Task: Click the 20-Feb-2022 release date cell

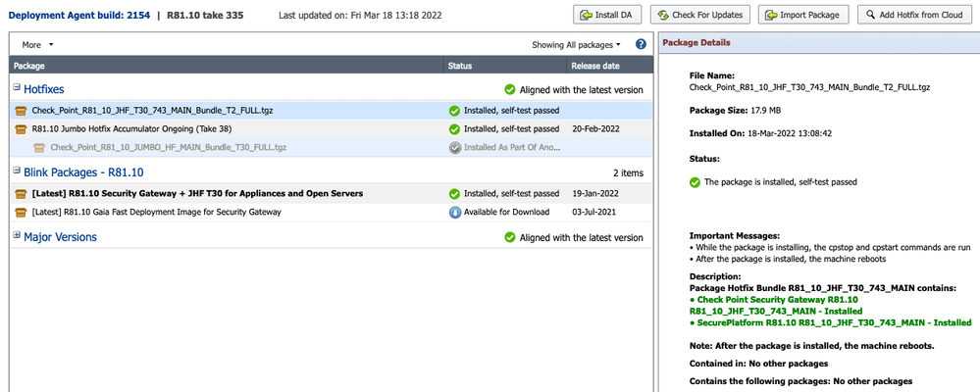Action: tap(593, 129)
